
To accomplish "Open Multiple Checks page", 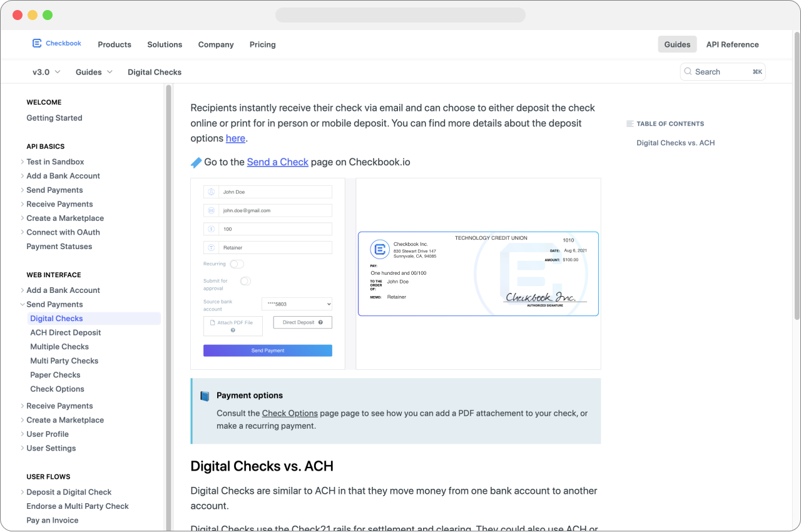I will [x=59, y=347].
